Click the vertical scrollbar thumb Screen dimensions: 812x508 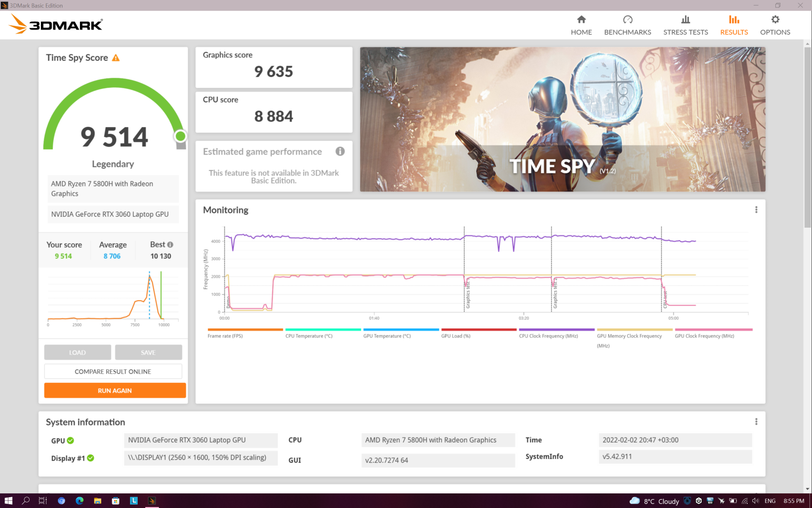808,138
